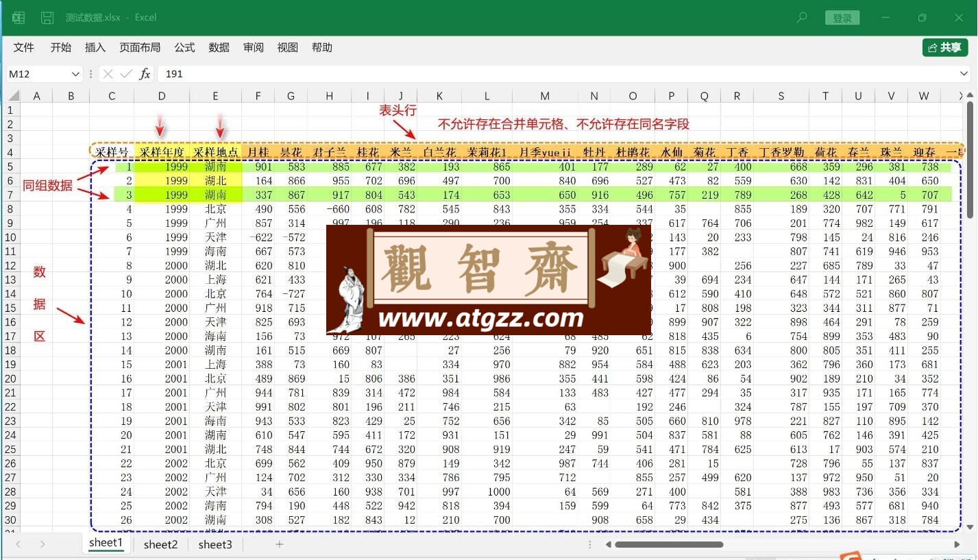Click horizontal scrollbar left arrow
Viewport: 978px width, 560px height.
pyautogui.click(x=607, y=545)
